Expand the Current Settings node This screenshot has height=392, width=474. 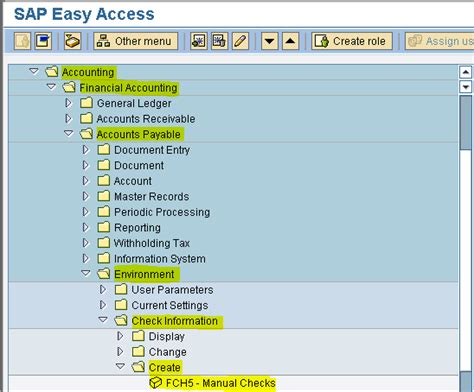click(x=103, y=305)
